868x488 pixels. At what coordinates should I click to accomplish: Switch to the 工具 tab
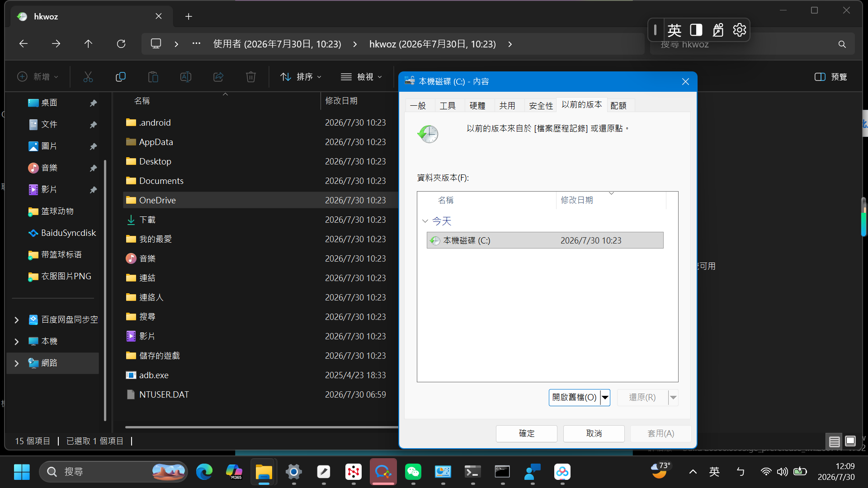pos(448,106)
